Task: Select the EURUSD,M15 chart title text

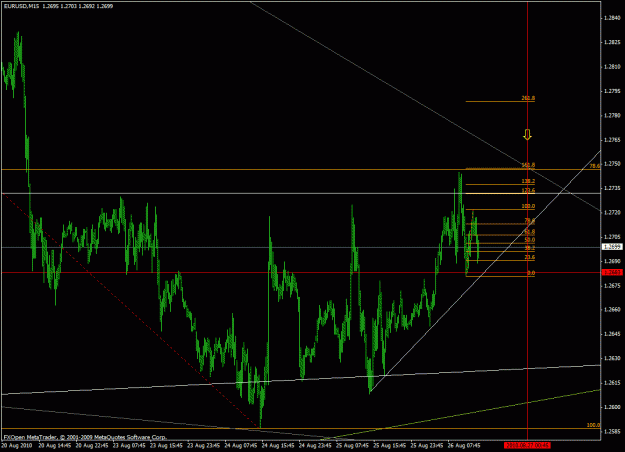Action: 21,6
